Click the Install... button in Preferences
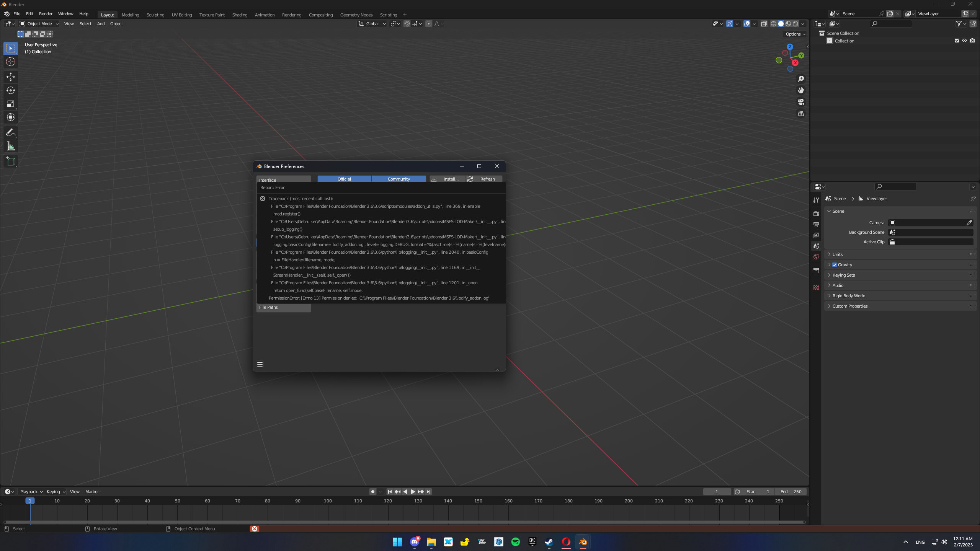This screenshot has width=980, height=551. 447,179
